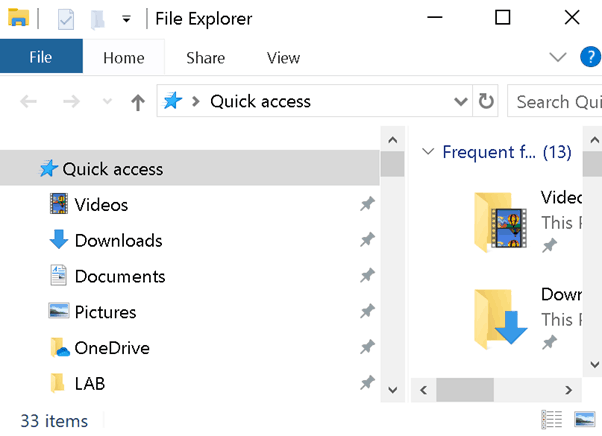Click the content pane scroll up arrow

click(x=594, y=140)
